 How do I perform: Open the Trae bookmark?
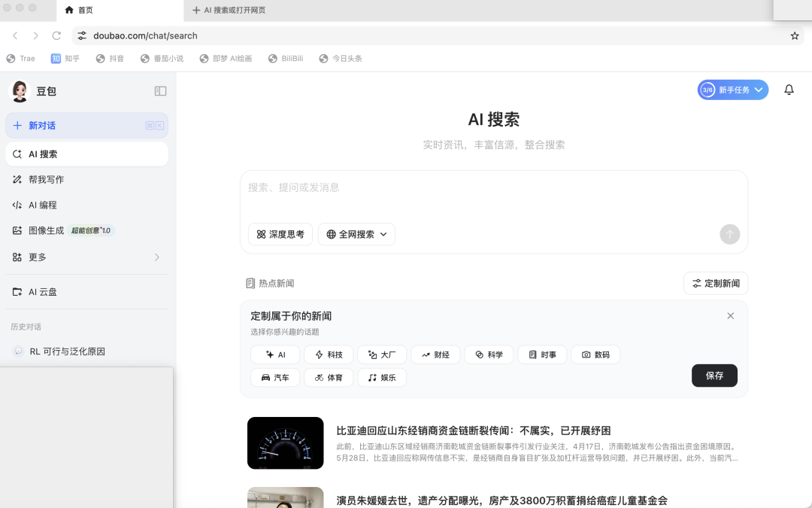tap(21, 59)
